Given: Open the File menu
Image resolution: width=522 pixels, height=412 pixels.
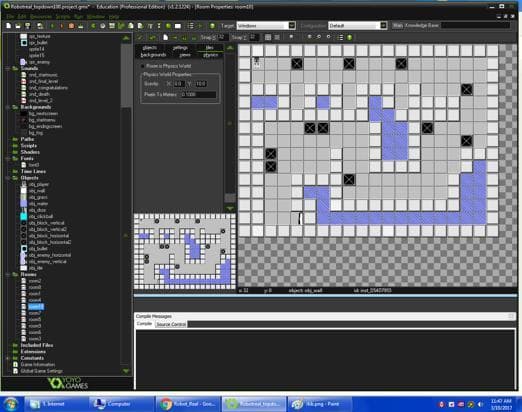Looking at the screenshot, I should click(x=10, y=16).
